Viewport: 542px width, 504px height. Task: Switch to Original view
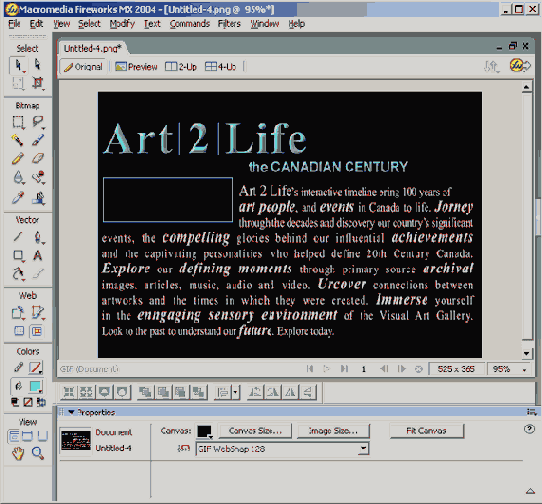click(x=83, y=66)
